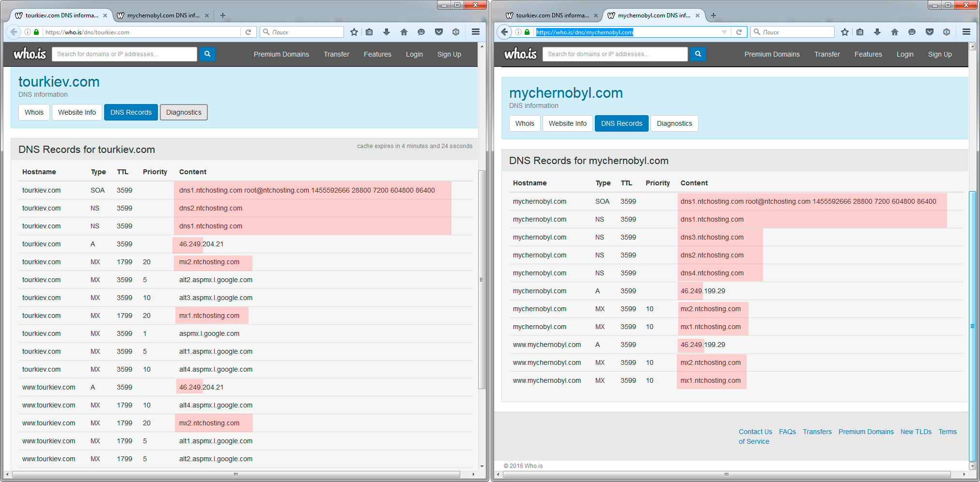Click the Pocket icon in the tourkiev.com window
Screen dimensions: 980x482
pos(439,32)
